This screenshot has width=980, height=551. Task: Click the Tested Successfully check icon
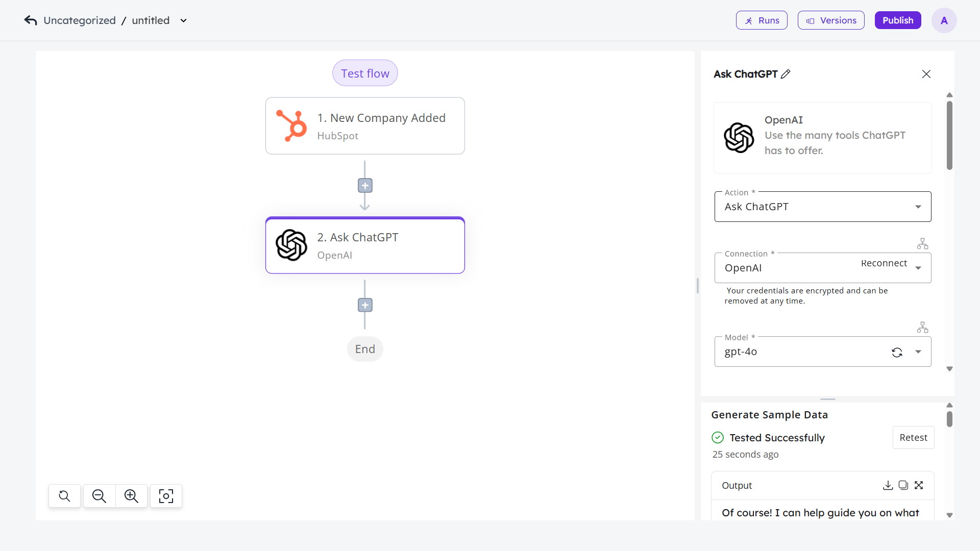[x=718, y=438]
